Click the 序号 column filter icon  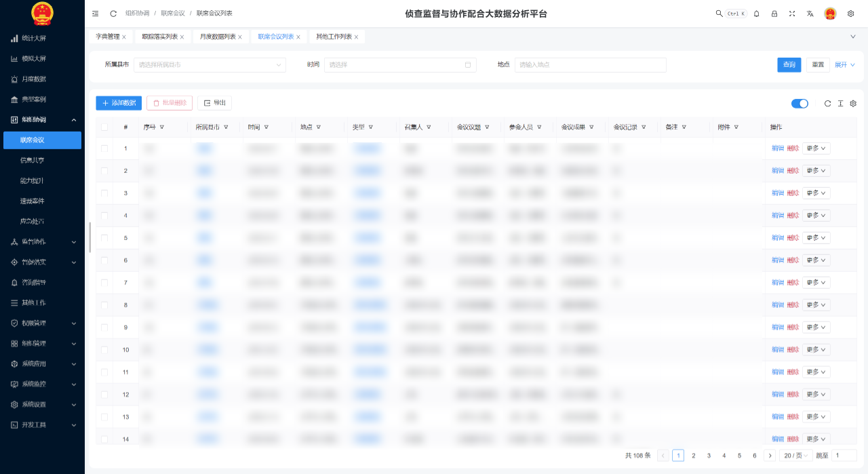coord(162,127)
